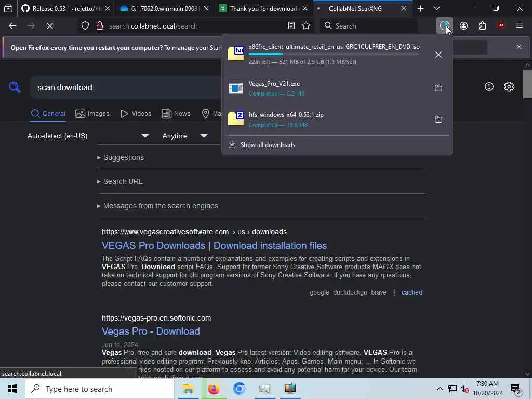This screenshot has width=532, height=399.
Task: Bookmark this page with the star icon
Action: point(306,26)
